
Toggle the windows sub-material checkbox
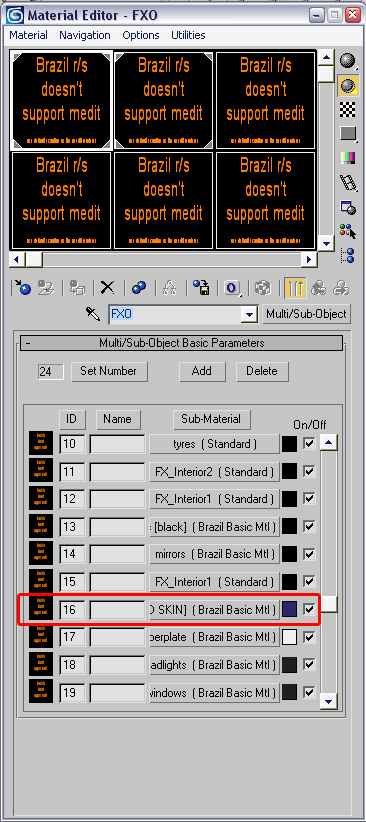(309, 692)
